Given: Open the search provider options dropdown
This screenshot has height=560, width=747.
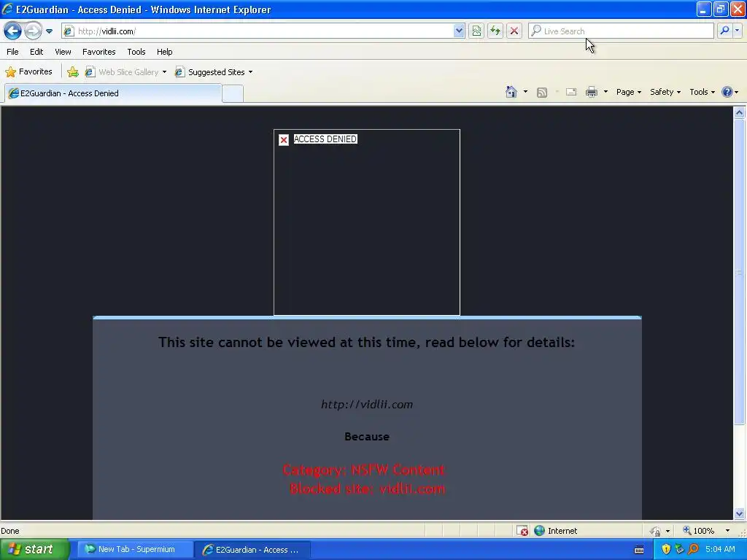Looking at the screenshot, I should (x=737, y=31).
